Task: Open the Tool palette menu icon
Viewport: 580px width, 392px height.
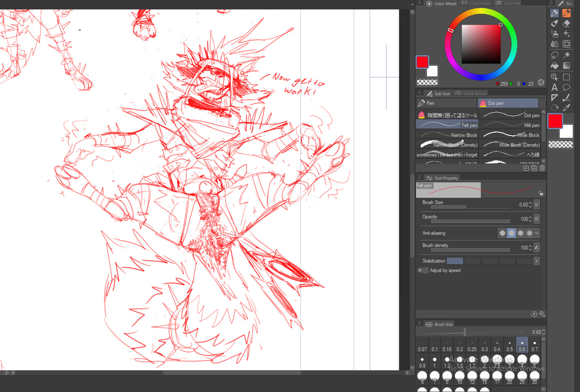Action: 551,2
